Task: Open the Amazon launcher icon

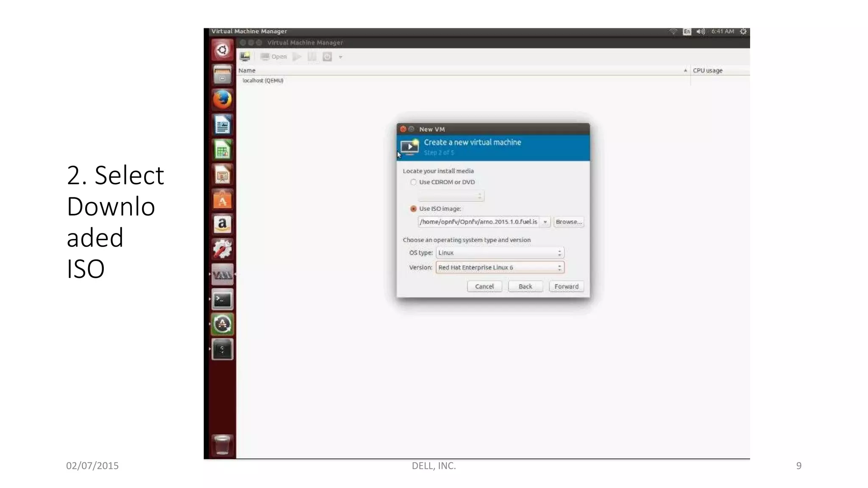Action: [x=222, y=225]
